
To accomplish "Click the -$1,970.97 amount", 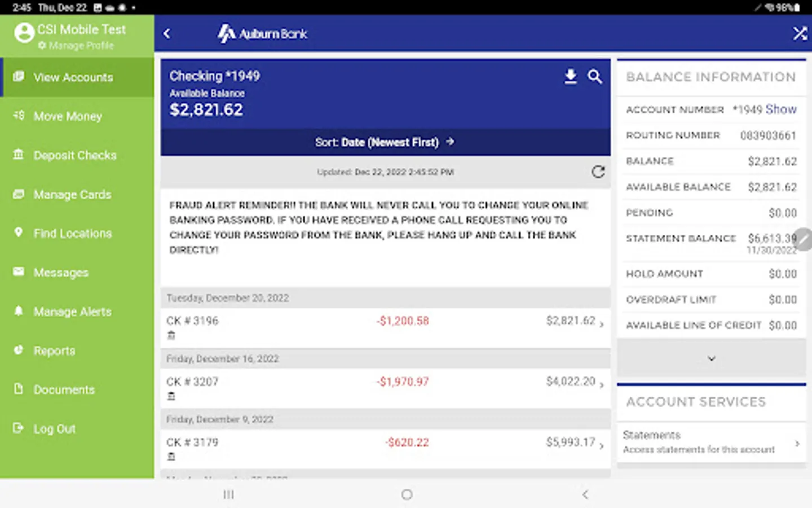I will [403, 382].
